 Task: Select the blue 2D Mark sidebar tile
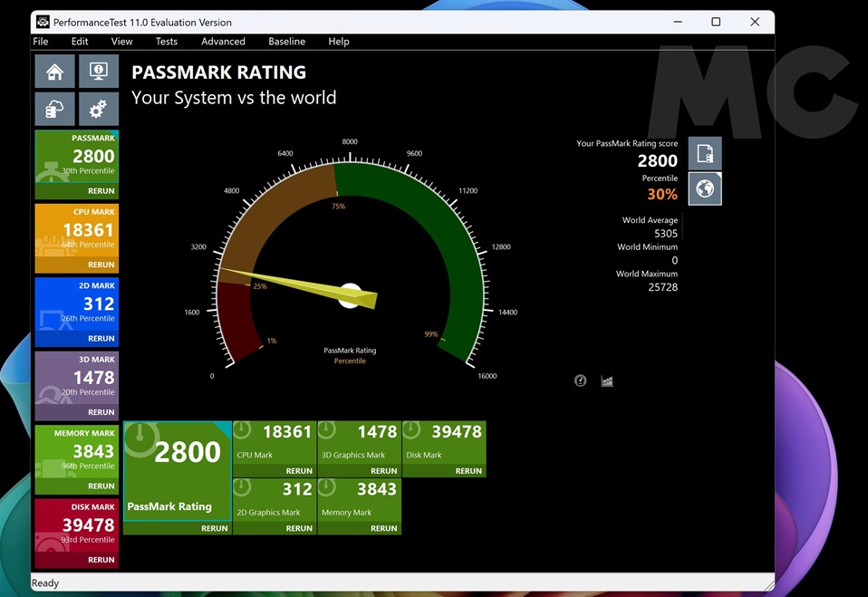pyautogui.click(x=77, y=304)
